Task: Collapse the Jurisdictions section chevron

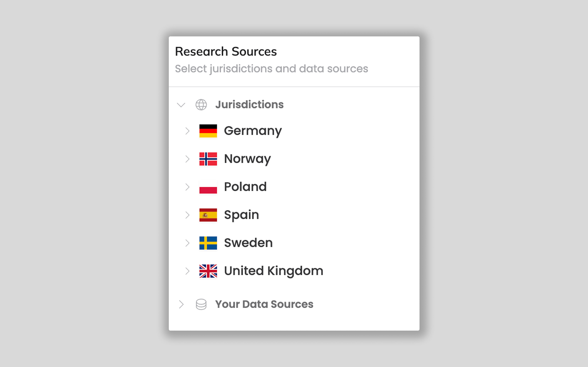Action: coord(181,105)
